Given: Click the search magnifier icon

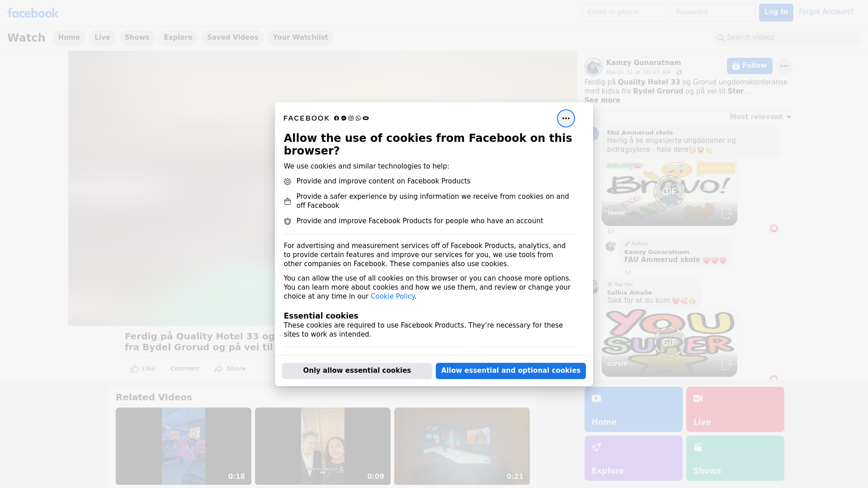Looking at the screenshot, I should [721, 38].
